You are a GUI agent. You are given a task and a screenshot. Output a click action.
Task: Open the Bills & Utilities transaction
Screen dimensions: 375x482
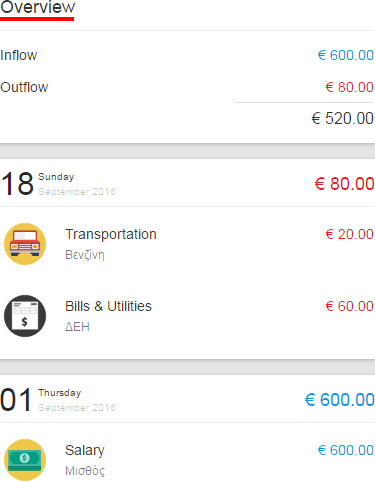(187, 316)
